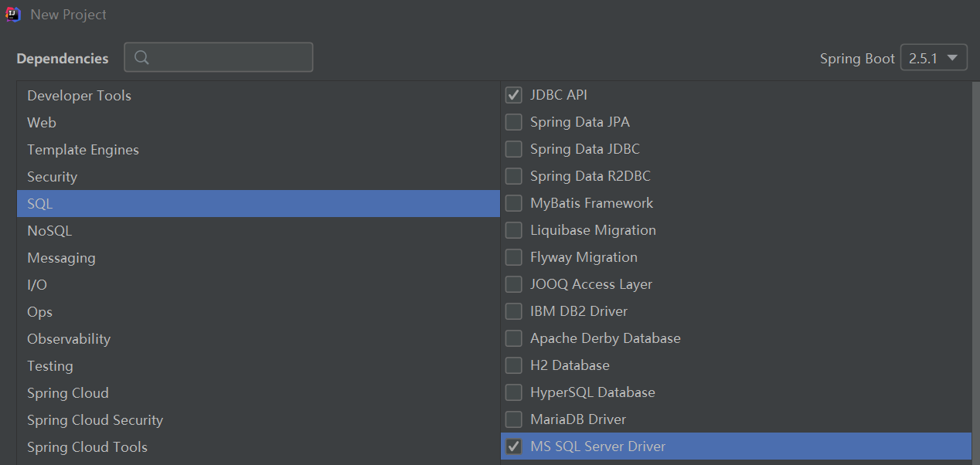980x465 pixels.
Task: Tick the IBM DB2 Driver checkbox
Action: (x=513, y=311)
